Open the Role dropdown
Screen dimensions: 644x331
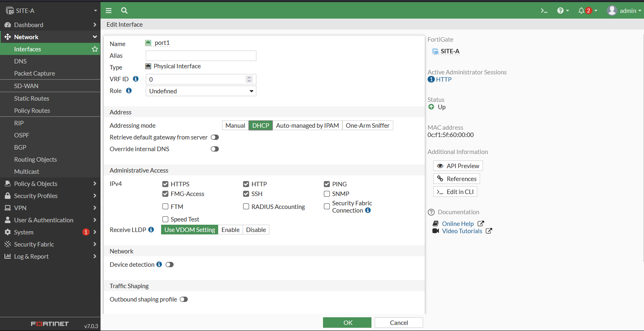point(201,91)
